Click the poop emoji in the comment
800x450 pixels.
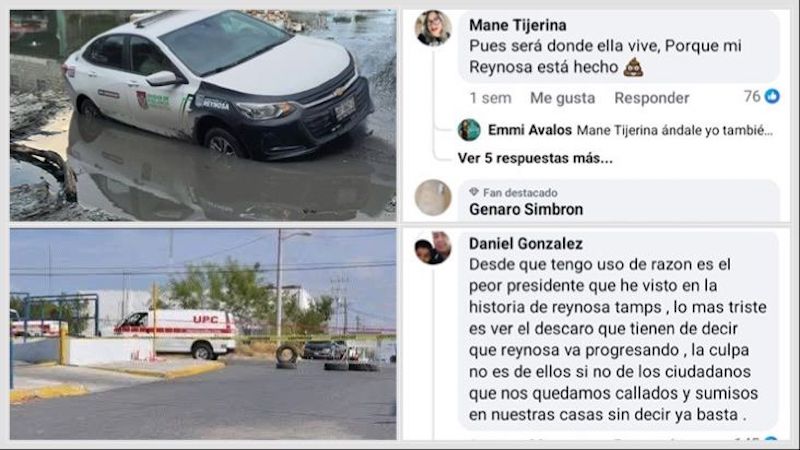click(633, 67)
